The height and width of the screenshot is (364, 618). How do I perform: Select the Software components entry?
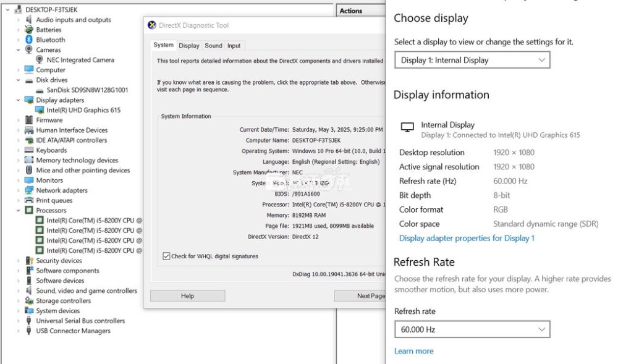[x=67, y=271]
